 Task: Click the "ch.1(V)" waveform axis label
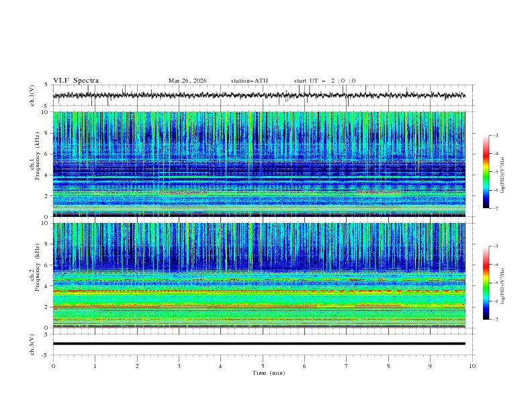coord(32,95)
